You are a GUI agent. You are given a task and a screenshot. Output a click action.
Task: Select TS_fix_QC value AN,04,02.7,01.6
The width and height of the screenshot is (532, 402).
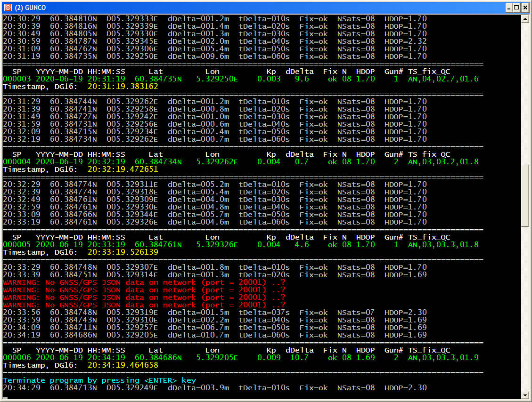coord(443,79)
